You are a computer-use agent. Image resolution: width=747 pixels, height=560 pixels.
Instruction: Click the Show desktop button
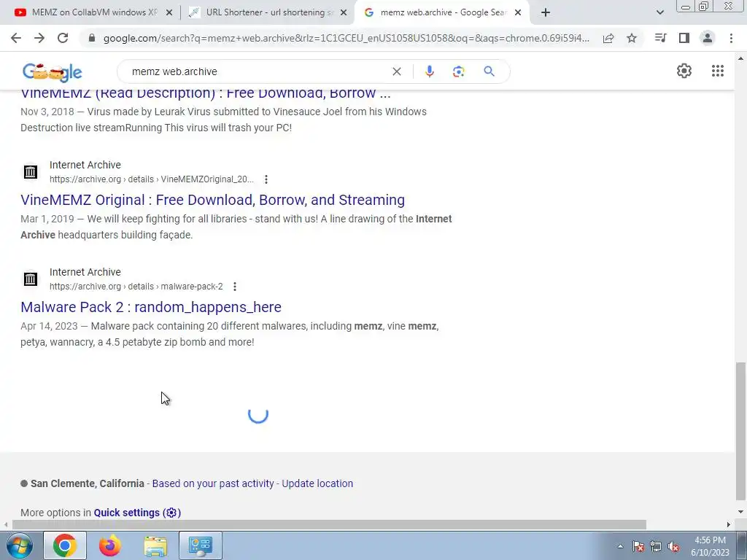point(742,545)
